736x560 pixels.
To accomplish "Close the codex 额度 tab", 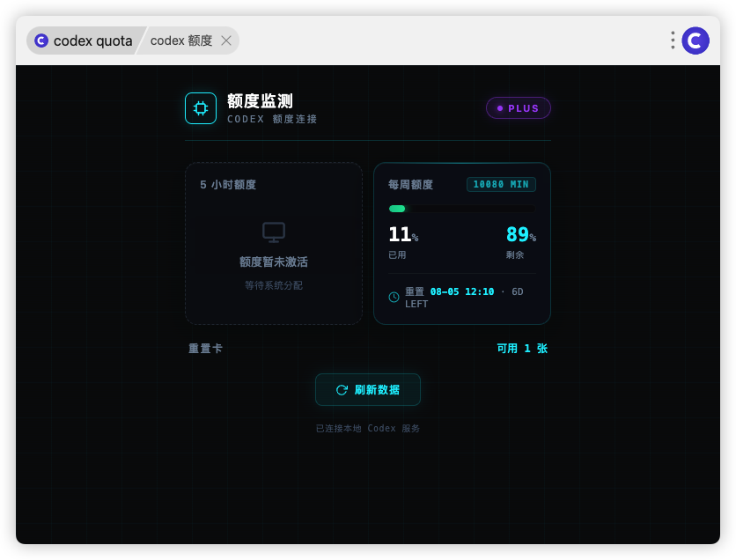I will coord(226,41).
